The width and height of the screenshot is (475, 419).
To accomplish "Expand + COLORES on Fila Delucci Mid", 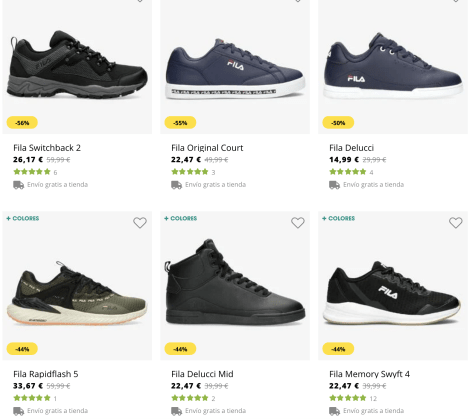I will point(181,218).
